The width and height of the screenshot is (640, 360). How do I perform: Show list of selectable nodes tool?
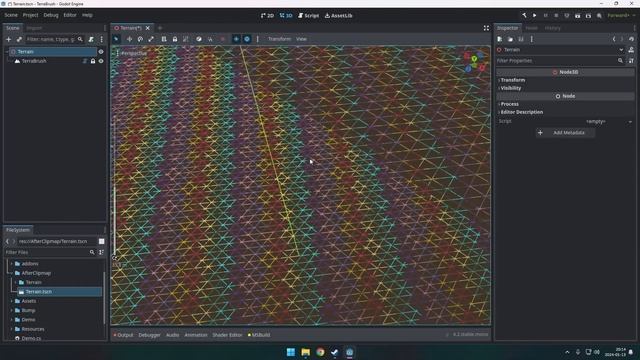164,39
